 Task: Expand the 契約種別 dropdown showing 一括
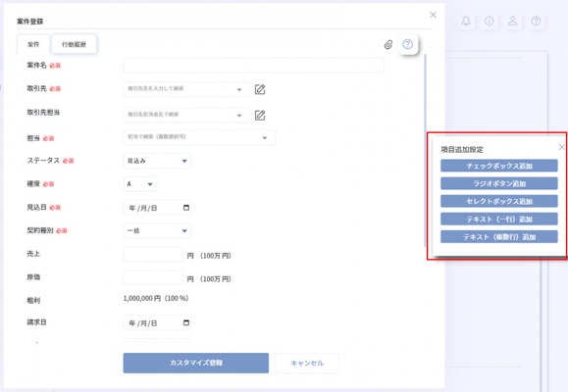pyautogui.click(x=157, y=230)
